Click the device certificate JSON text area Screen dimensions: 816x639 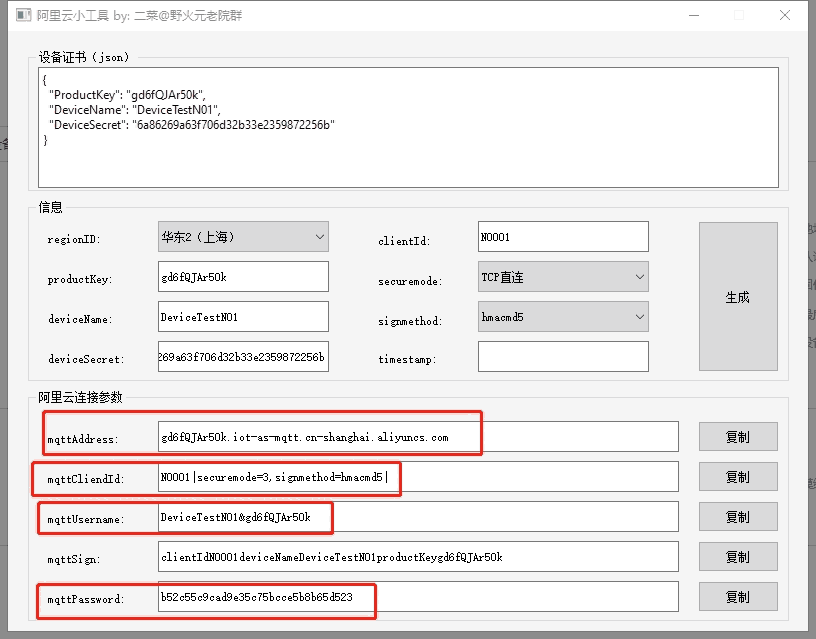click(408, 127)
